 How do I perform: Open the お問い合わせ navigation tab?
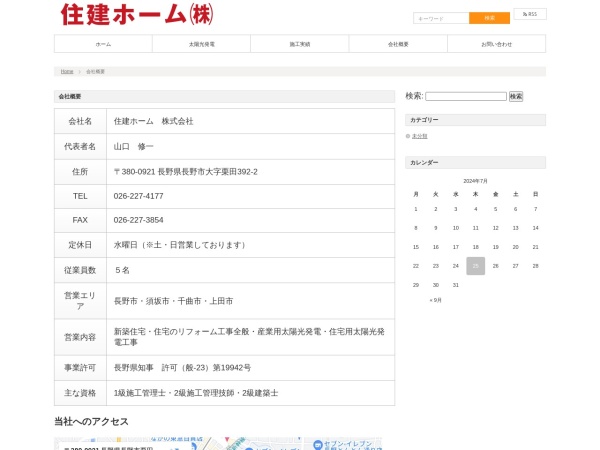(x=496, y=44)
